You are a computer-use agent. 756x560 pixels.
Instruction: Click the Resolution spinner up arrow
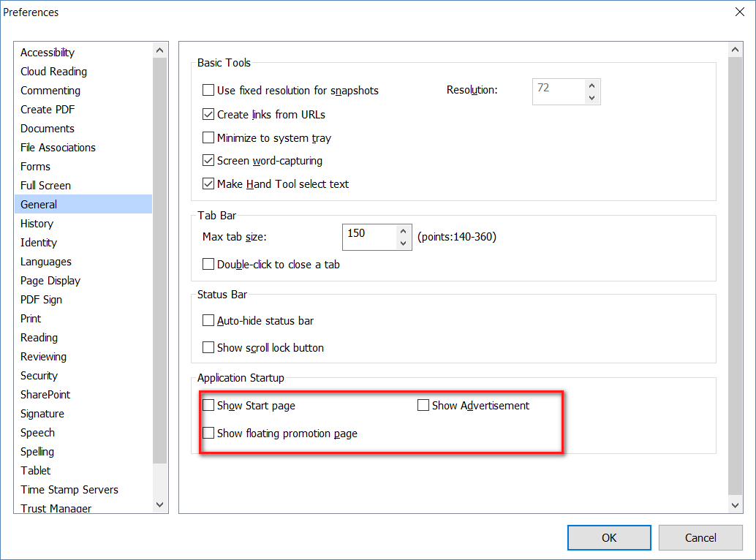pyautogui.click(x=591, y=86)
